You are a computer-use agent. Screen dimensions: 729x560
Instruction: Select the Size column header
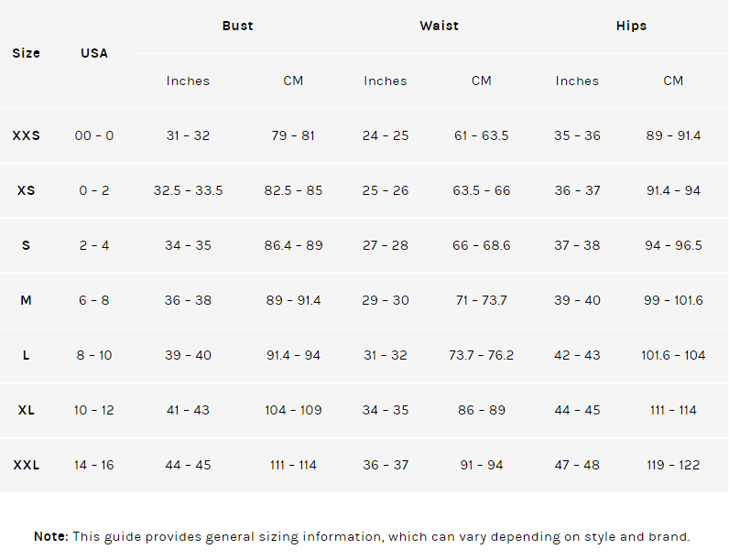[26, 53]
